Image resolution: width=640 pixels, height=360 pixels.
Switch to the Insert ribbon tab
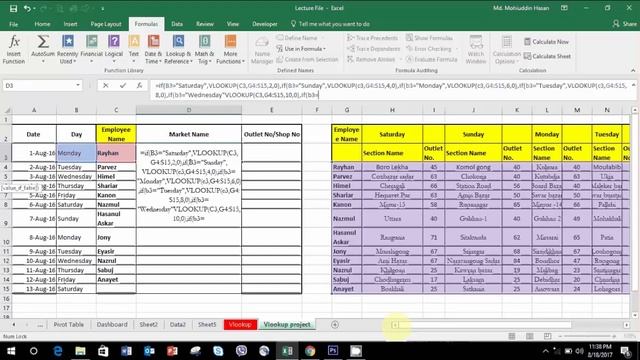pyautogui.click(x=70, y=24)
